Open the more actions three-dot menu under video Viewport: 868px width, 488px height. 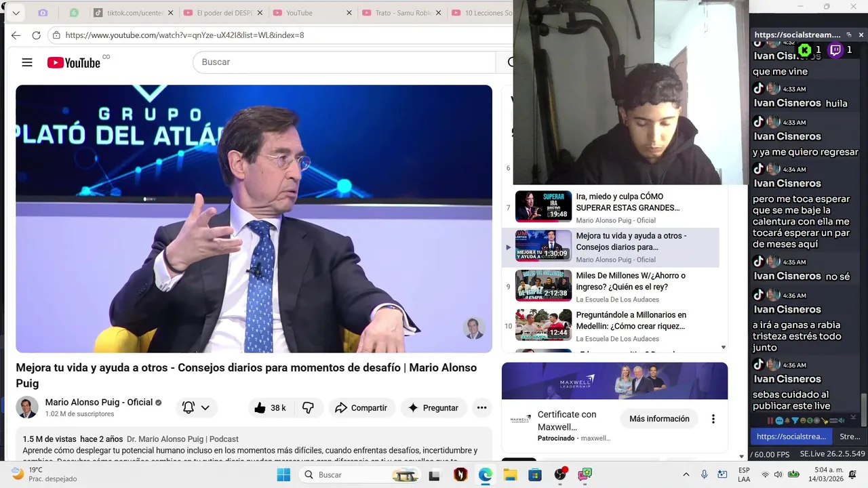pyautogui.click(x=481, y=408)
